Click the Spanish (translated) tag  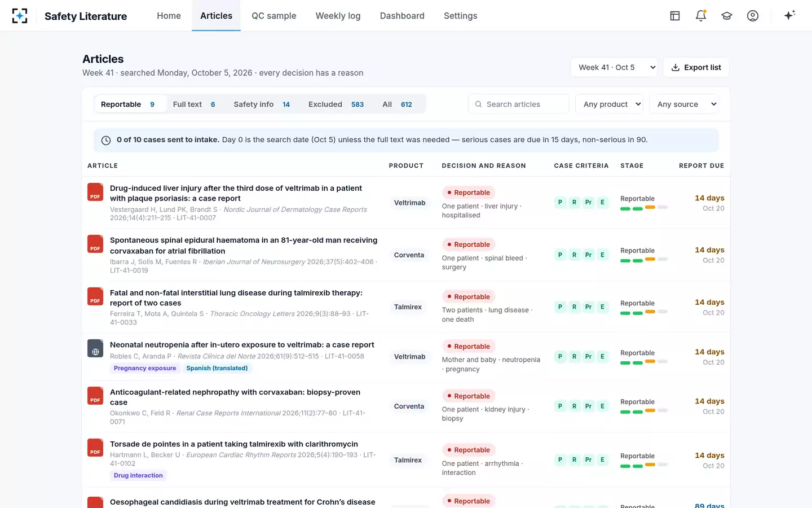(217, 368)
